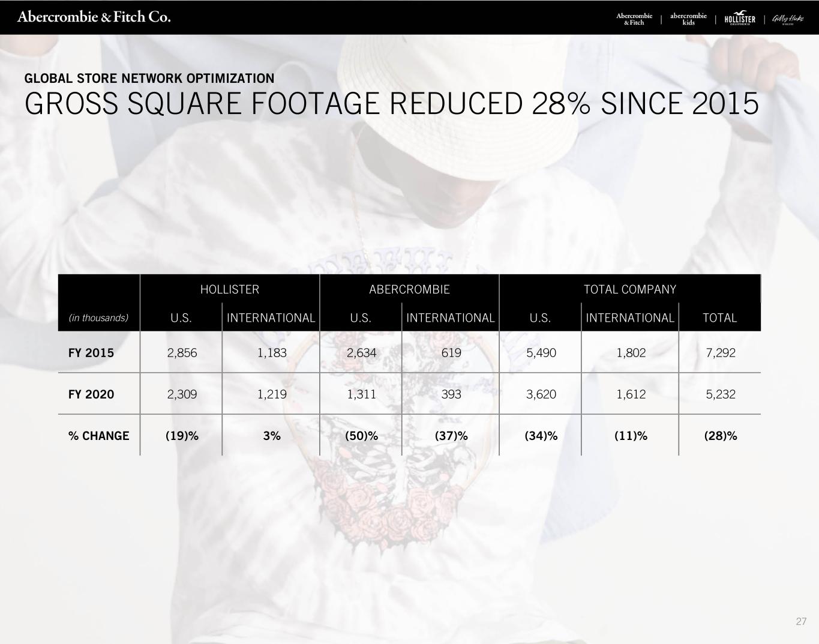
Task: Click the 7,292 total cell for FY 2015
Action: pos(721,353)
